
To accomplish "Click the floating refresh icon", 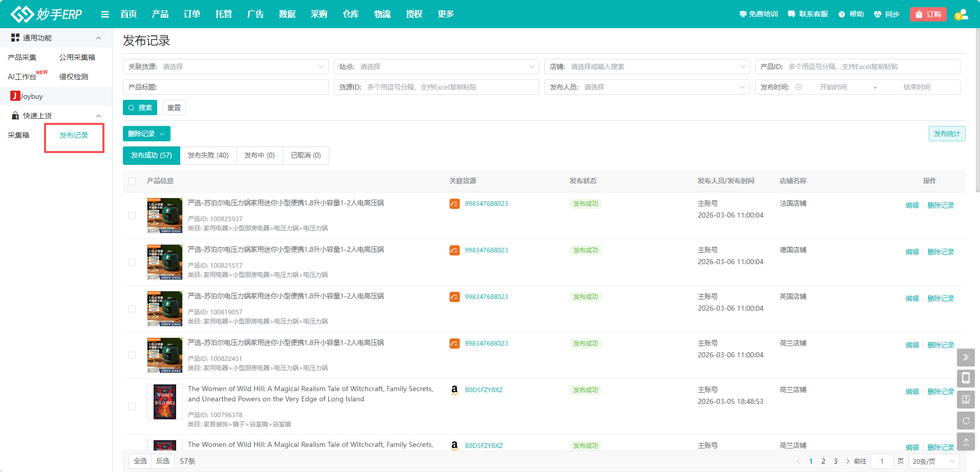I will click(x=966, y=421).
